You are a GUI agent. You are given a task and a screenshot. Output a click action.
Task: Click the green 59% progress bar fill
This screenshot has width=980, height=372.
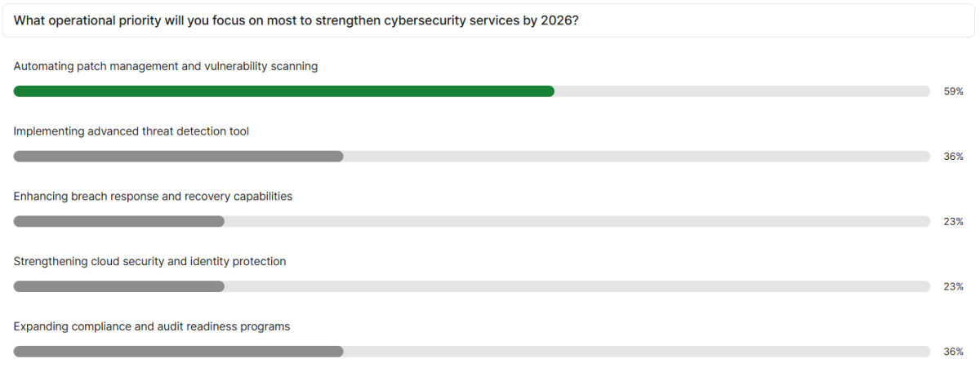(x=283, y=91)
